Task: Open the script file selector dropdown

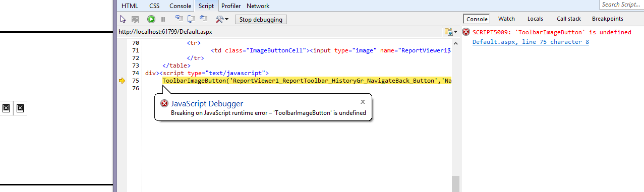Action: click(x=451, y=32)
